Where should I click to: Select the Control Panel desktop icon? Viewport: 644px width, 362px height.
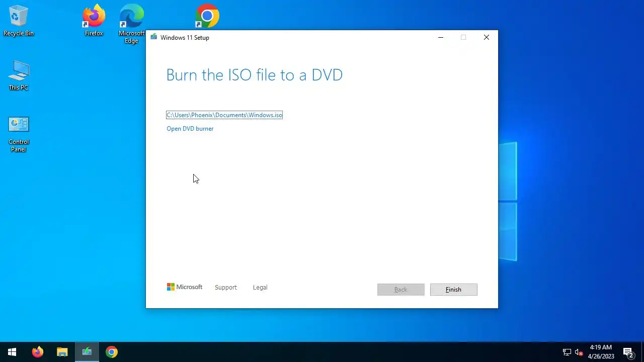click(x=19, y=134)
